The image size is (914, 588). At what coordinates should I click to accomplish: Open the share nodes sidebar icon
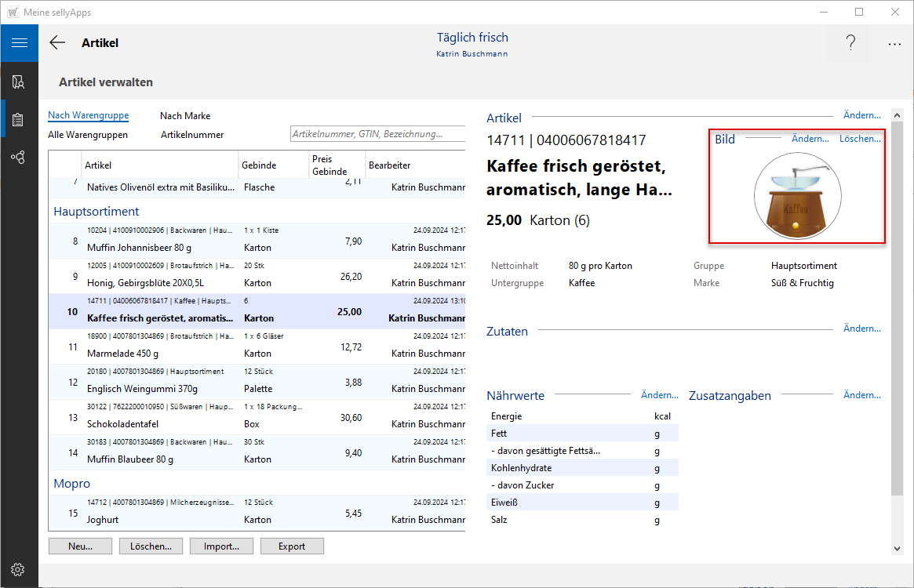19,157
